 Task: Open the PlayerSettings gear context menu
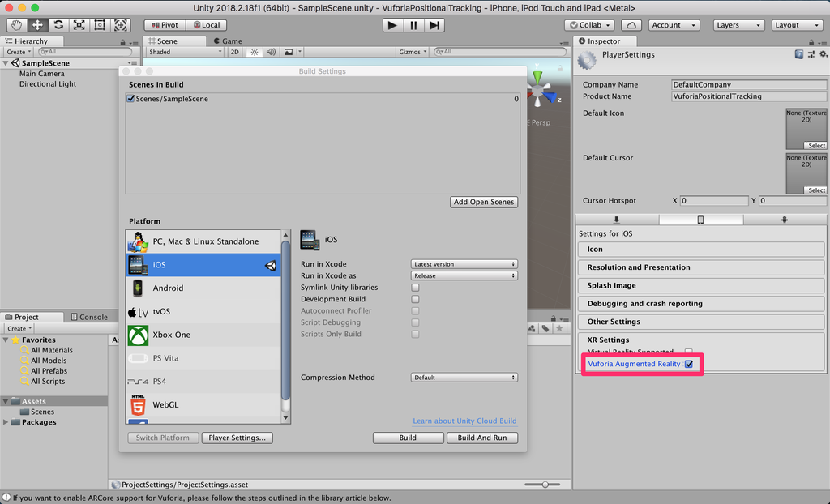coord(823,54)
